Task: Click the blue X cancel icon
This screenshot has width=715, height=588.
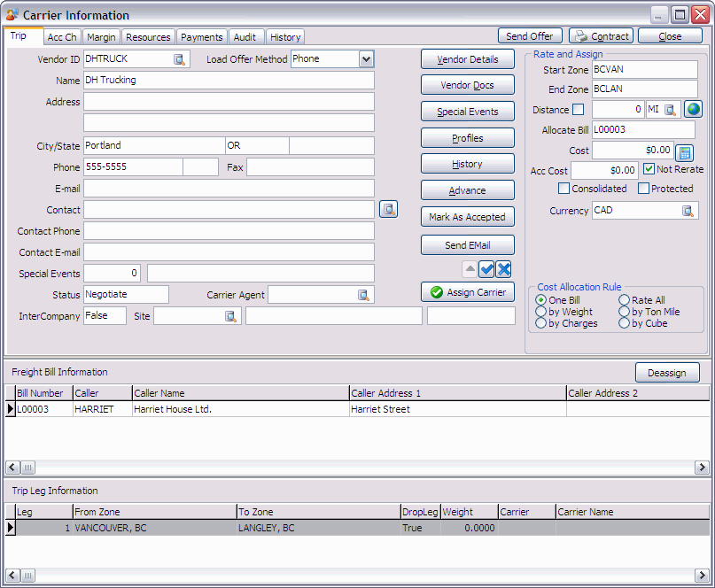Action: [x=503, y=269]
